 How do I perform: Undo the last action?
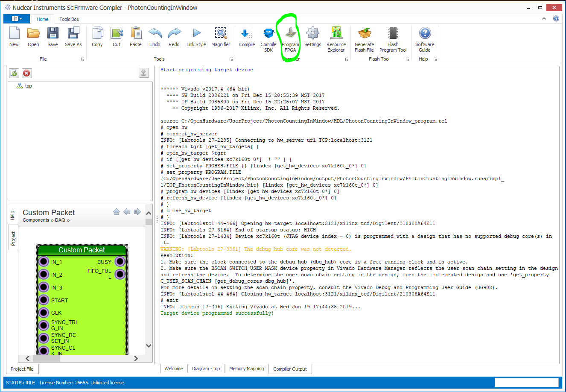(x=155, y=37)
